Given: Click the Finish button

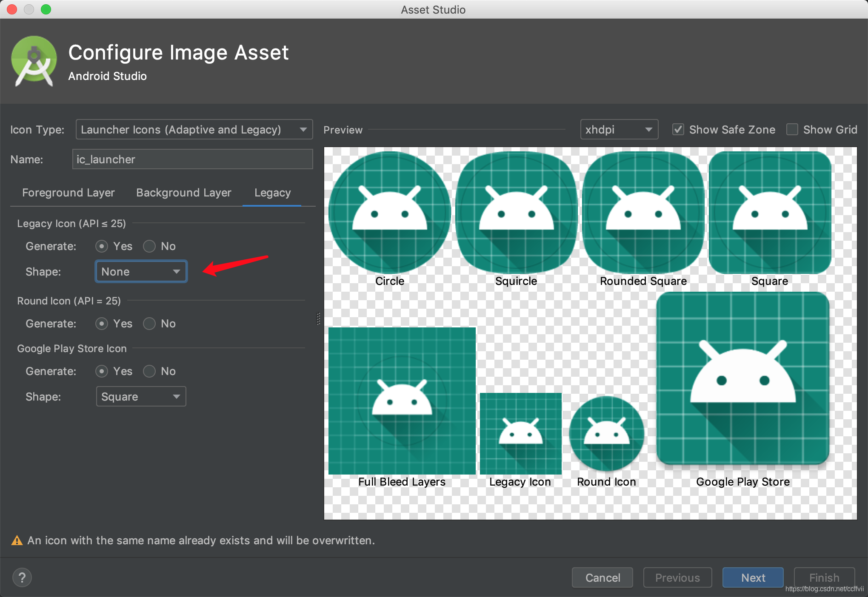Looking at the screenshot, I should (824, 577).
